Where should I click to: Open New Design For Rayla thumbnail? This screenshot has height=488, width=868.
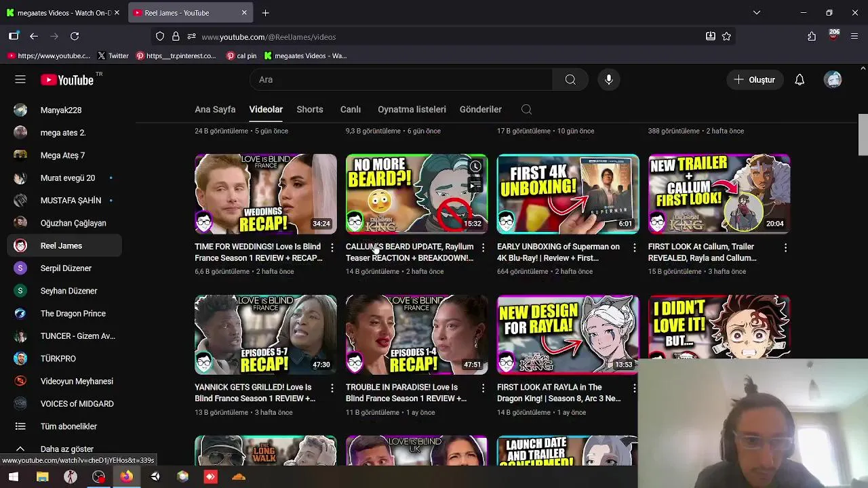pos(568,334)
